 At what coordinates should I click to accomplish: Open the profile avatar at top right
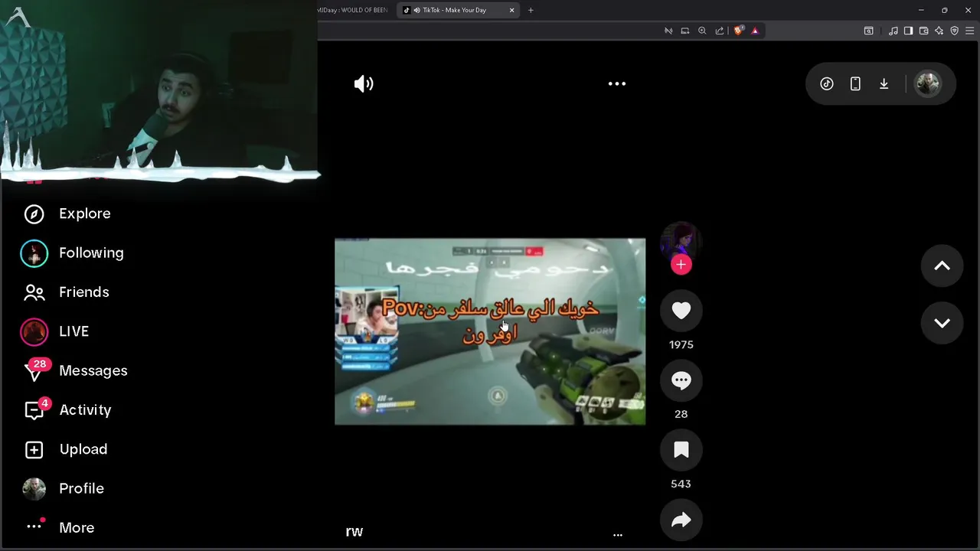click(928, 84)
